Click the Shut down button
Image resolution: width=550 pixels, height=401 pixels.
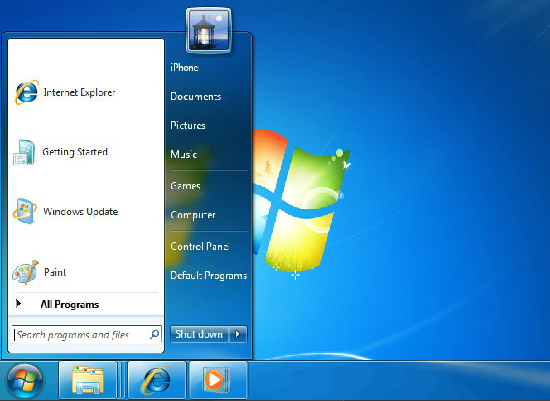click(200, 334)
